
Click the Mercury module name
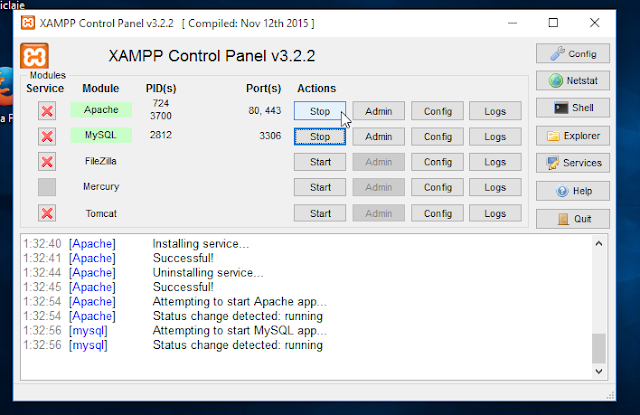click(x=101, y=186)
